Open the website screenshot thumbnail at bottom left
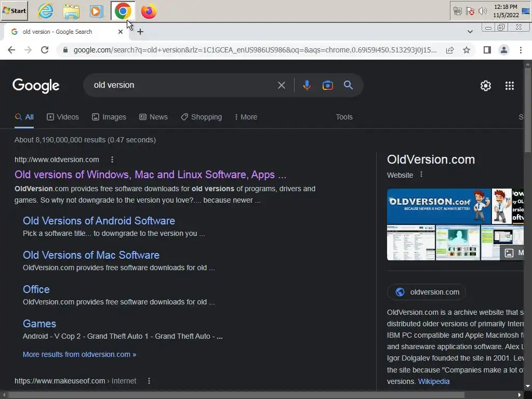532x399 pixels. click(x=411, y=243)
